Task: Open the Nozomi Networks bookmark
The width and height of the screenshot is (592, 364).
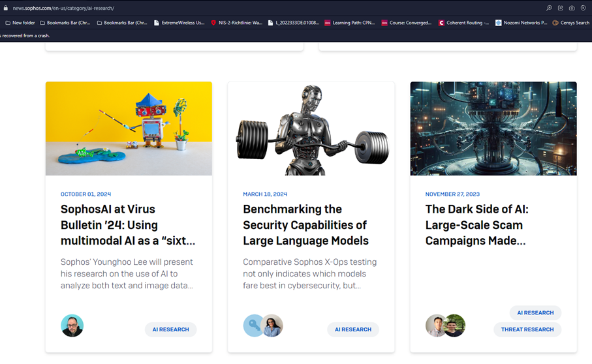Action: pos(521,23)
